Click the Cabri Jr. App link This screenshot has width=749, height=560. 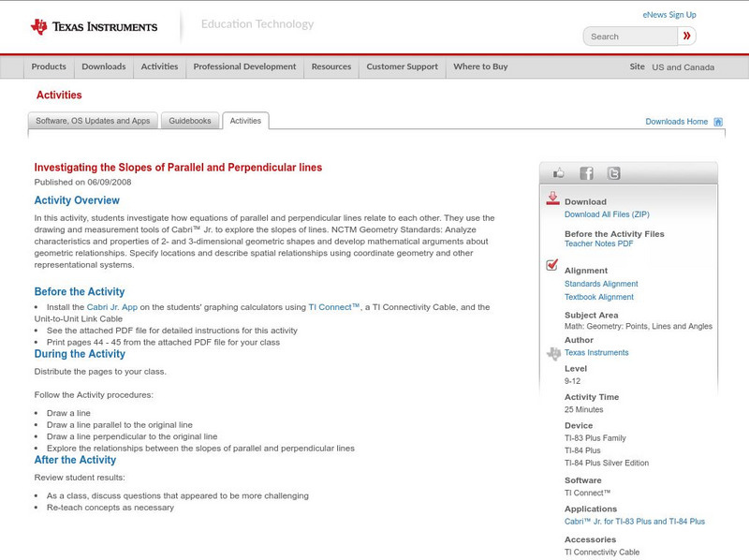111,307
